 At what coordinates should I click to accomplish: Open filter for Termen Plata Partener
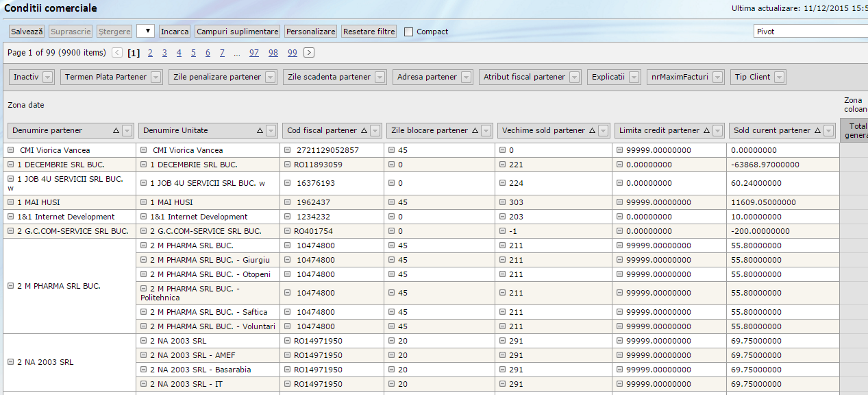pos(156,77)
